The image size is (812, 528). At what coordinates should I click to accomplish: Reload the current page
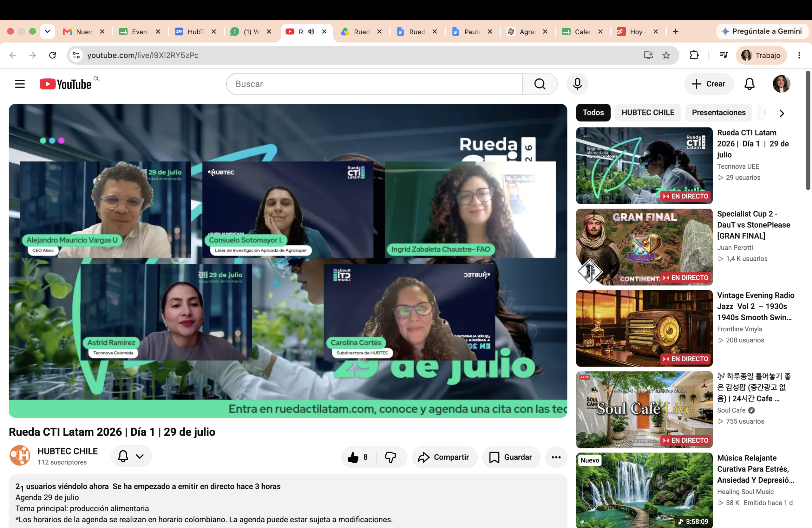click(x=52, y=55)
